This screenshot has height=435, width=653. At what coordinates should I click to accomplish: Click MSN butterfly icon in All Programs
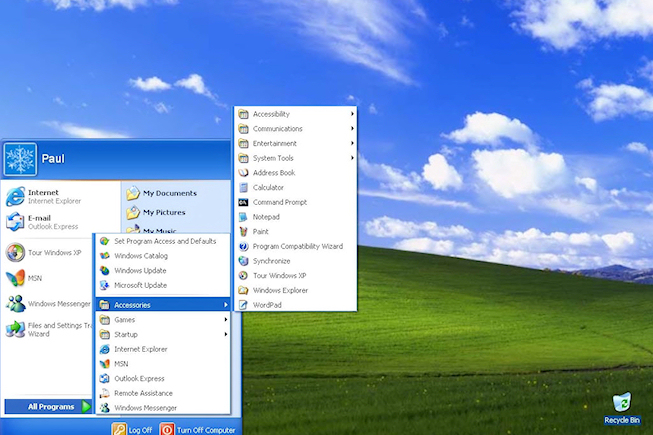[105, 364]
